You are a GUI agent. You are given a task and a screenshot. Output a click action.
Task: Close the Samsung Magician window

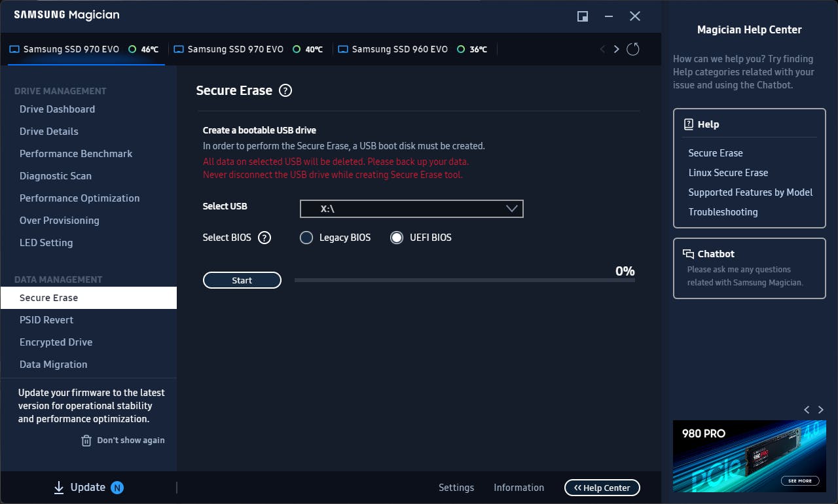pos(635,16)
